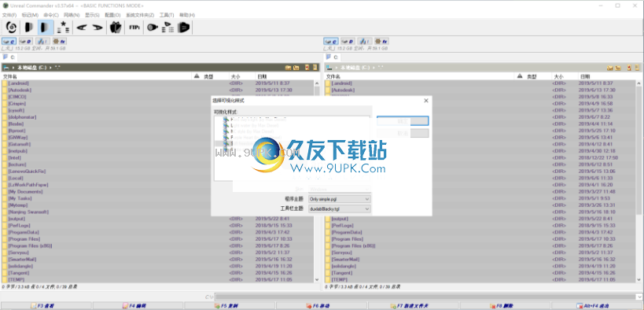Click 取消 cancel button in dialog
Viewport: 644px width, 310px height.
point(403,133)
